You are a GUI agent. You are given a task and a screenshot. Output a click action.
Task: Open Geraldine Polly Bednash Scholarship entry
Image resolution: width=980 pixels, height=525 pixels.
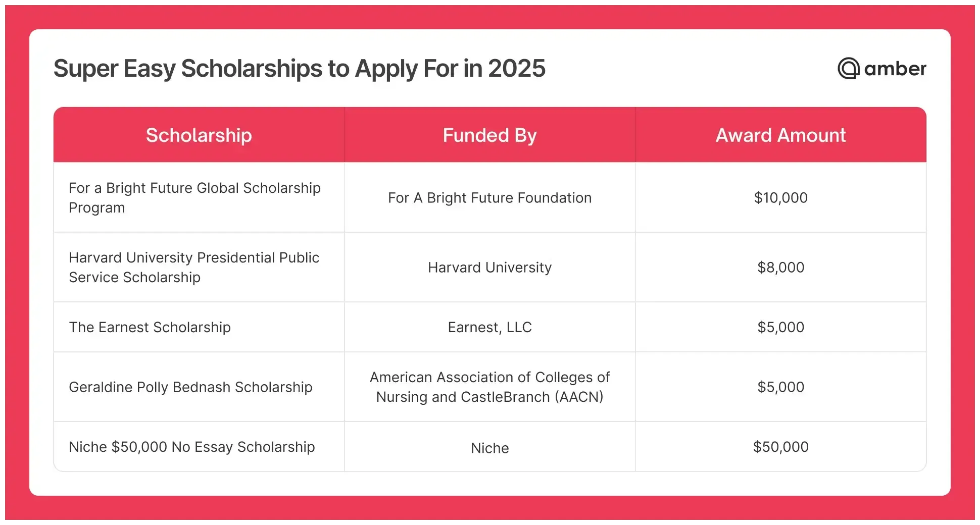click(x=190, y=387)
